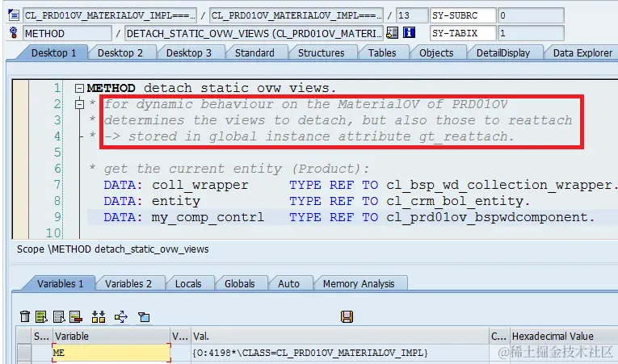The image size is (618, 364).
Task: Click the METHOD event type field
Action: 67,33
